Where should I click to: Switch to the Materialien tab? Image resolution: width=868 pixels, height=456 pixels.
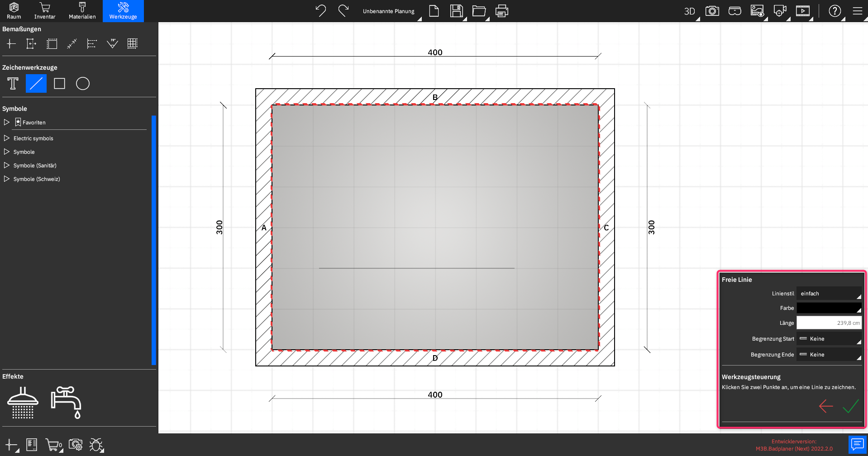[82, 11]
